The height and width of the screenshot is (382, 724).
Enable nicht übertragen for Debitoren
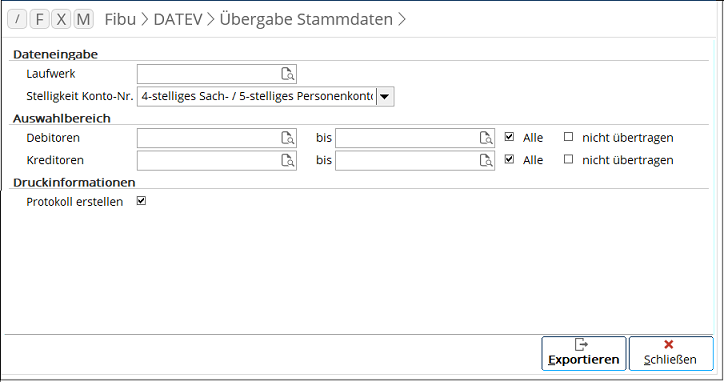pyautogui.click(x=568, y=137)
